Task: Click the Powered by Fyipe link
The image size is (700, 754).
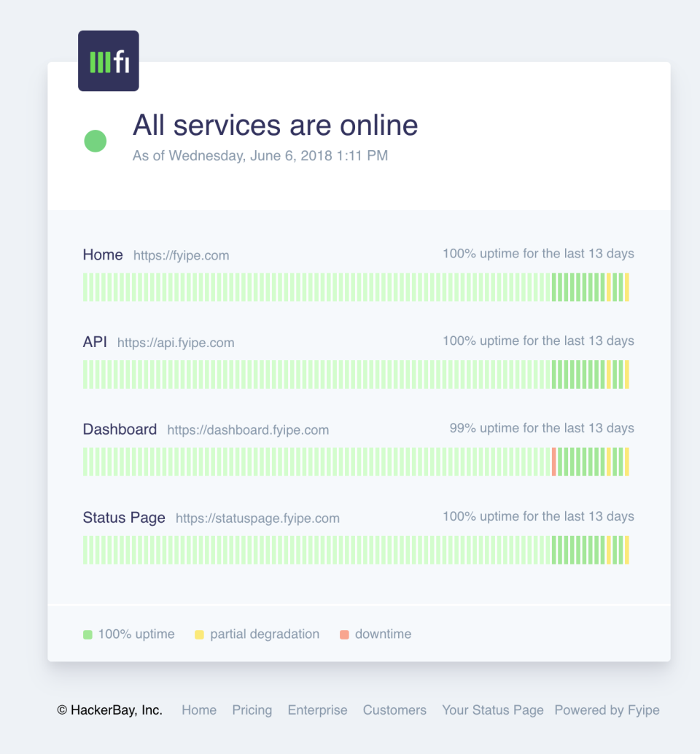Action: pyautogui.click(x=607, y=710)
